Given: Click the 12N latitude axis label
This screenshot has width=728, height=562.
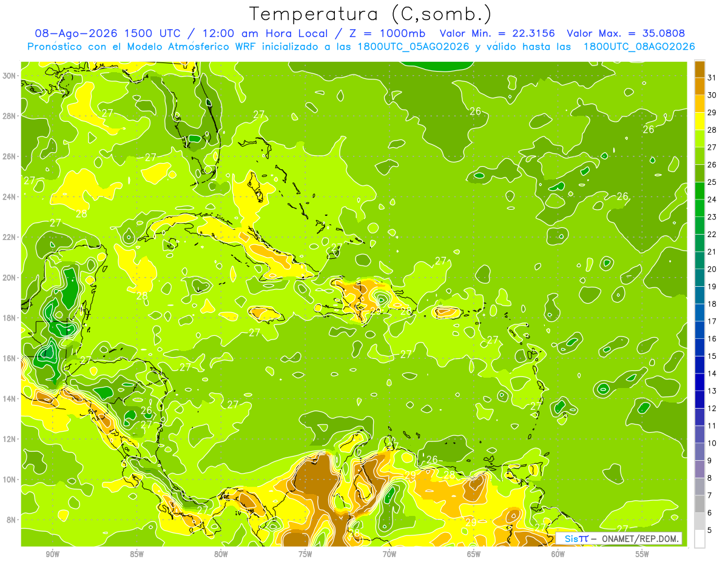Looking at the screenshot, I should [x=9, y=439].
